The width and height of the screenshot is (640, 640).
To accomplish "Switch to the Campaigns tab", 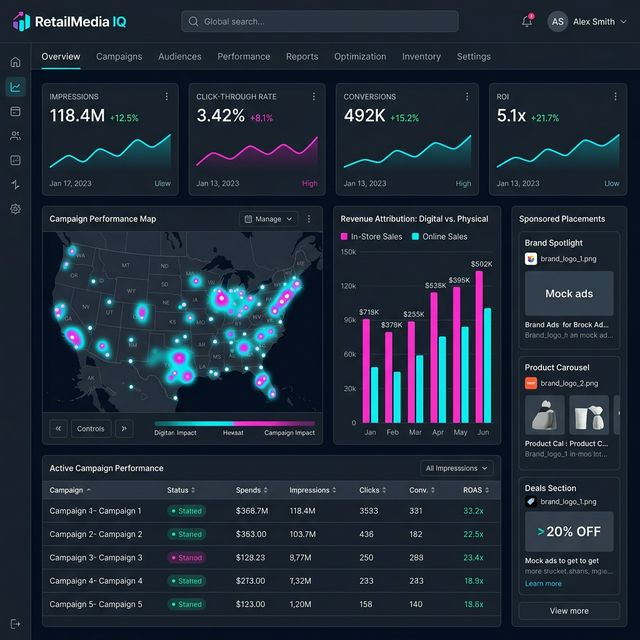I will pos(119,57).
